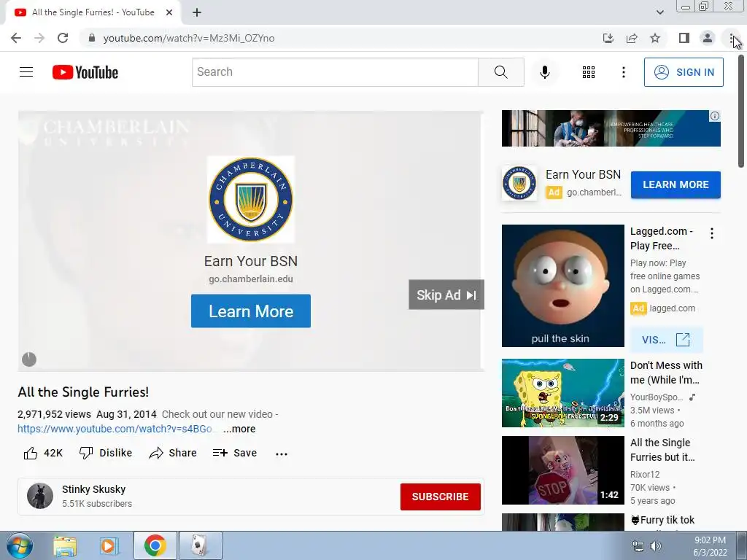Open the Windows Start button
This screenshot has height=560, width=747.
(19, 545)
